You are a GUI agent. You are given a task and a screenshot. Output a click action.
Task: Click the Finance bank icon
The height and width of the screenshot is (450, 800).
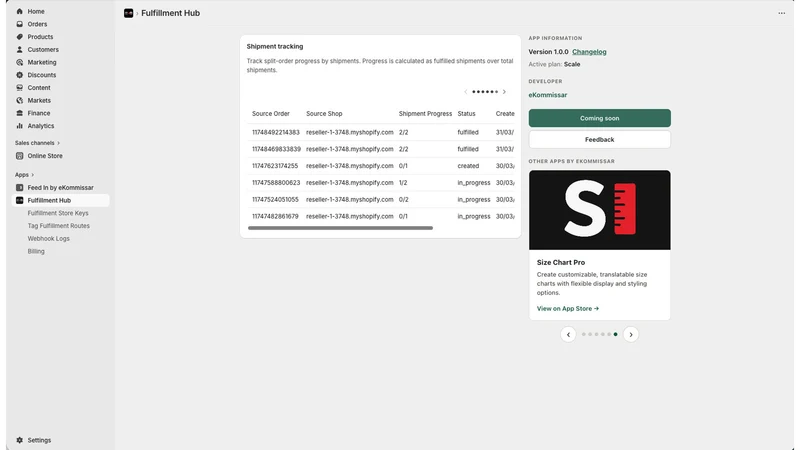(19, 113)
